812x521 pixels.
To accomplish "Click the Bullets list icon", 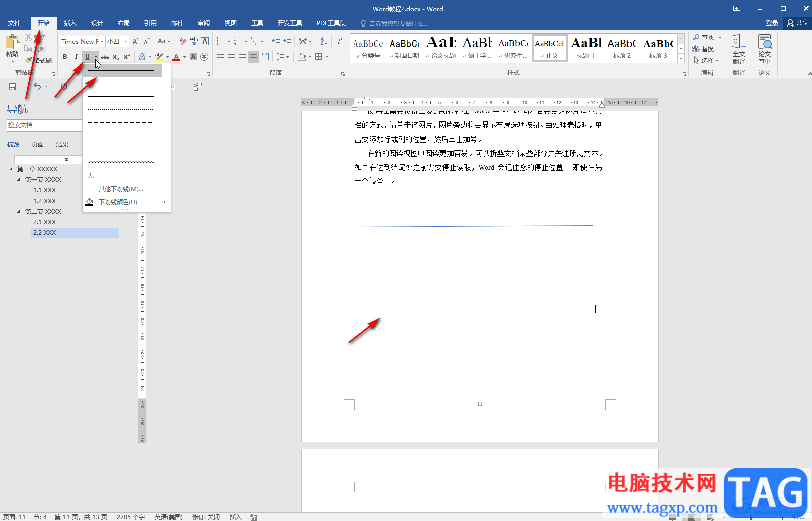I will click(220, 41).
